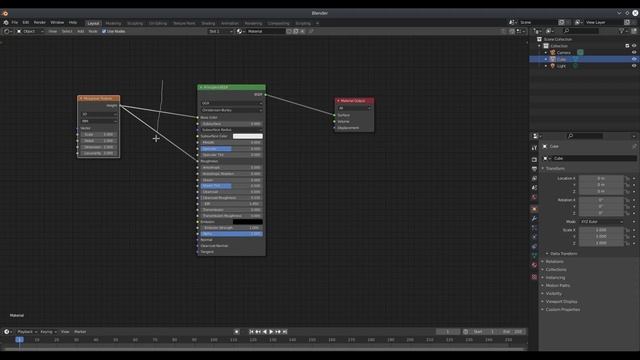
Task: Toggle fake user shield for material
Action: point(289,31)
